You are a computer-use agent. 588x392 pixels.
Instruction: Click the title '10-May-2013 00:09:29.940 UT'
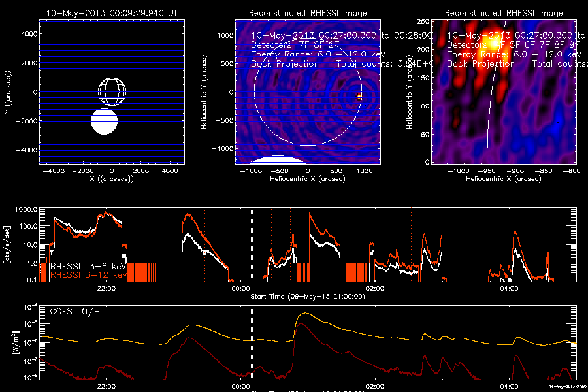coord(112,13)
